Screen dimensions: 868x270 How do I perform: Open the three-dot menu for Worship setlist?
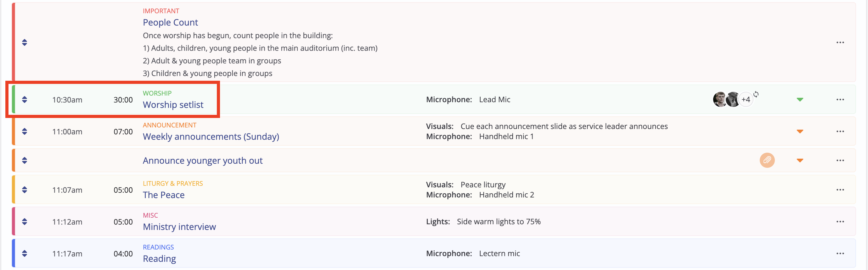click(x=840, y=100)
